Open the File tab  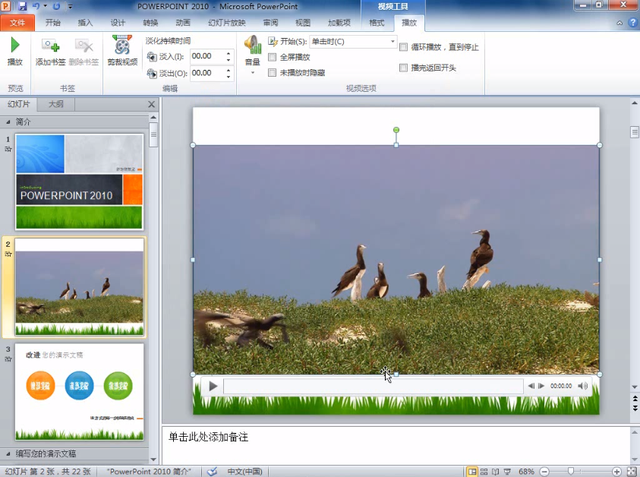[x=17, y=21]
